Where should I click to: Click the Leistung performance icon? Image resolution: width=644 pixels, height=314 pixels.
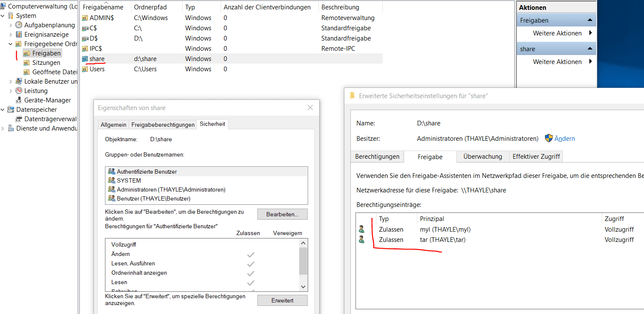pyautogui.click(x=19, y=90)
